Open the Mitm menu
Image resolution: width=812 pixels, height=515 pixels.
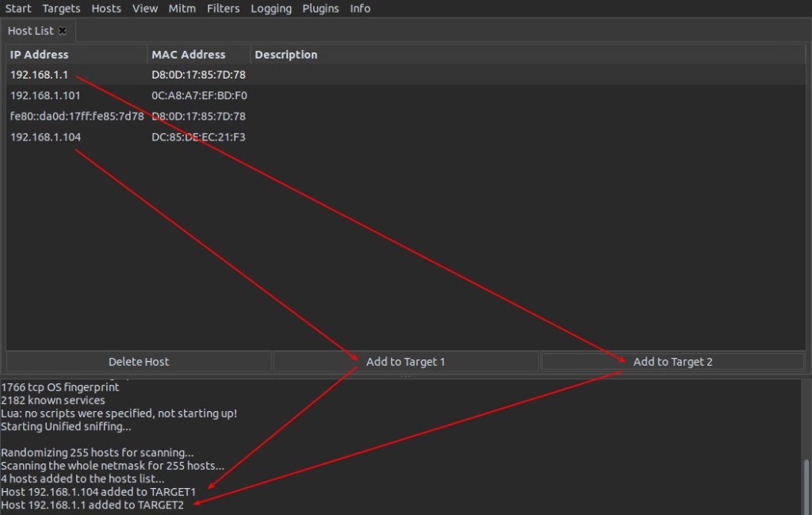coord(182,9)
